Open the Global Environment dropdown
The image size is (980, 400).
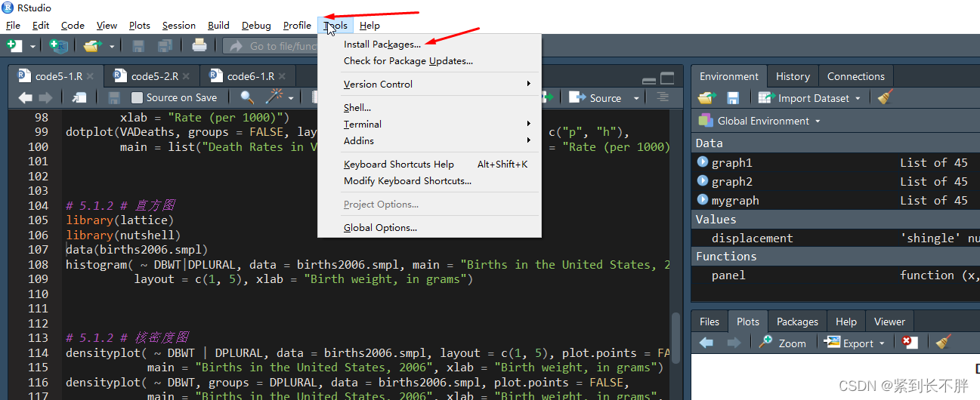coord(759,121)
